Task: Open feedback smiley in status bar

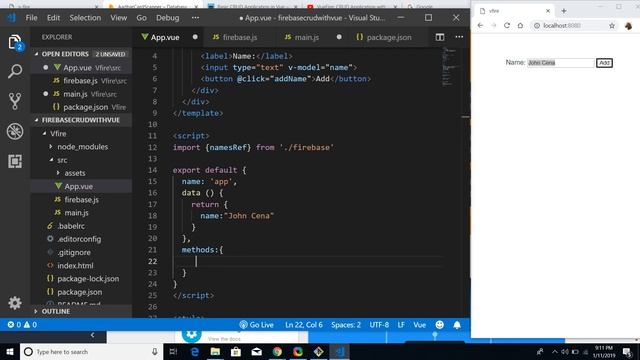Action: coord(440,325)
